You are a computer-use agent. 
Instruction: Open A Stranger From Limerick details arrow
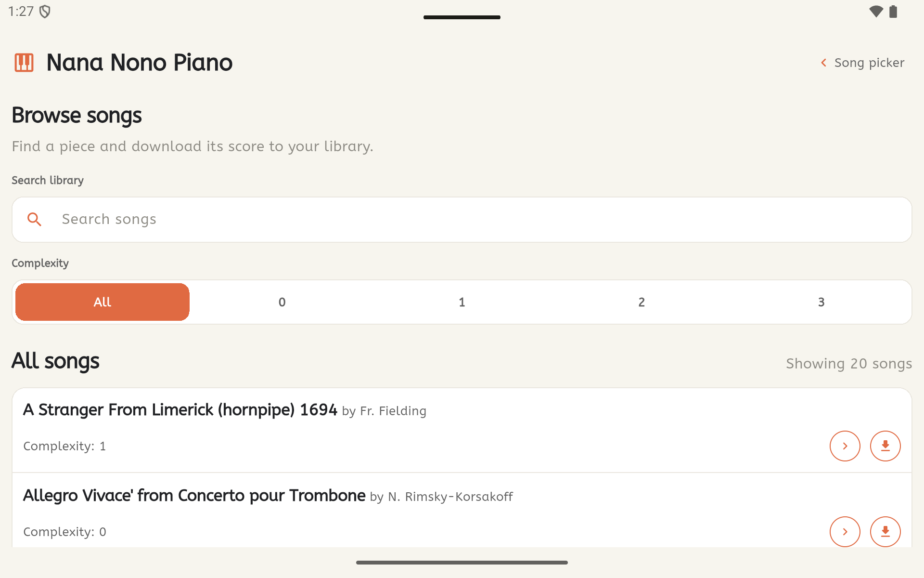[x=845, y=446]
